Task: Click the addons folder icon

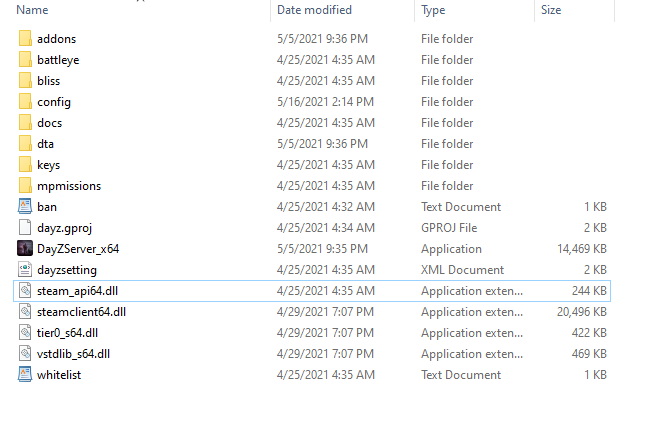Action: click(25, 39)
